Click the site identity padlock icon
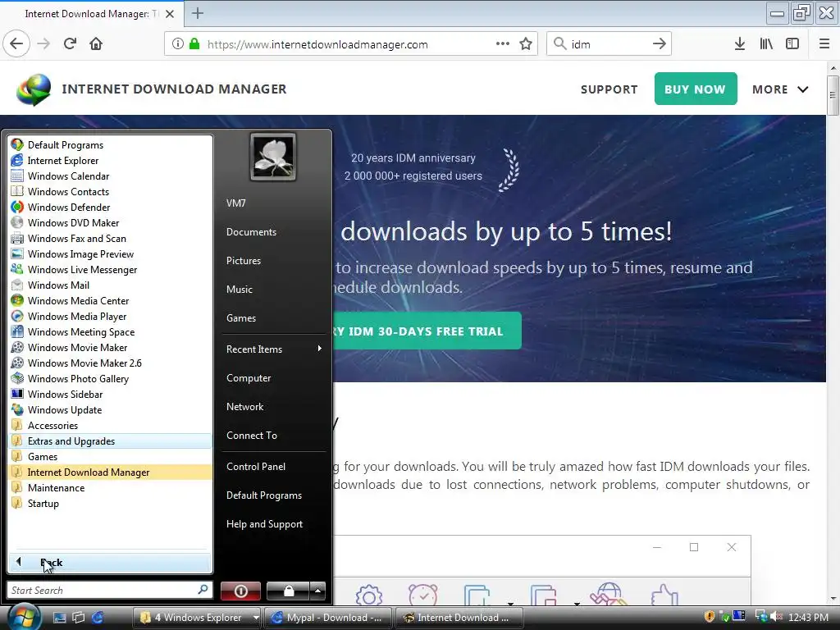Viewport: 840px width, 630px height. 194,44
